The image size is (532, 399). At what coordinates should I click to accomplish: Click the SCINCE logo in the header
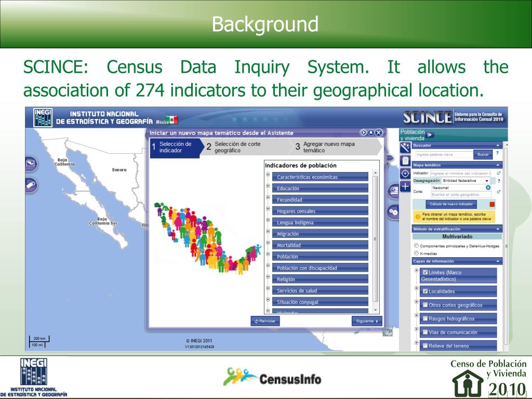click(428, 117)
